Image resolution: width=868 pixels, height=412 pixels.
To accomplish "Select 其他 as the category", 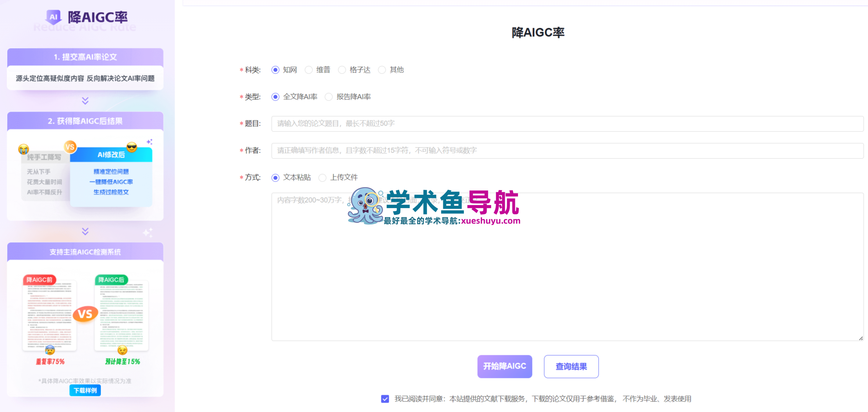I will [382, 70].
